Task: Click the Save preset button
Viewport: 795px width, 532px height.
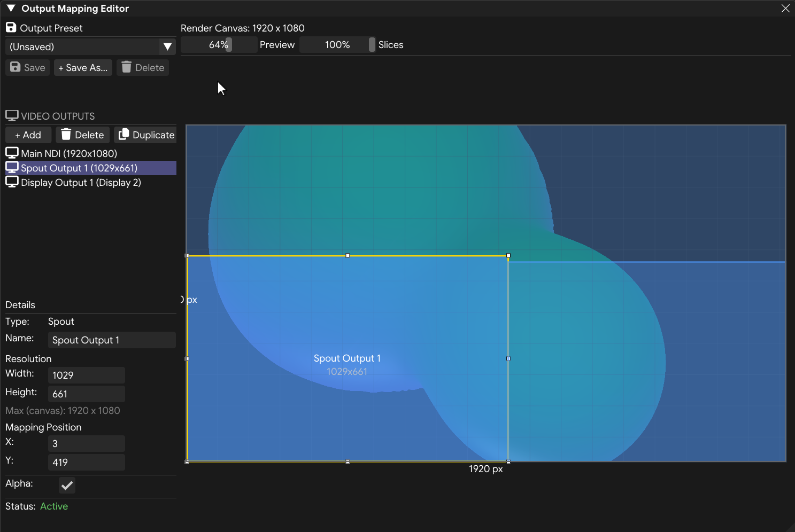Action: (x=28, y=67)
